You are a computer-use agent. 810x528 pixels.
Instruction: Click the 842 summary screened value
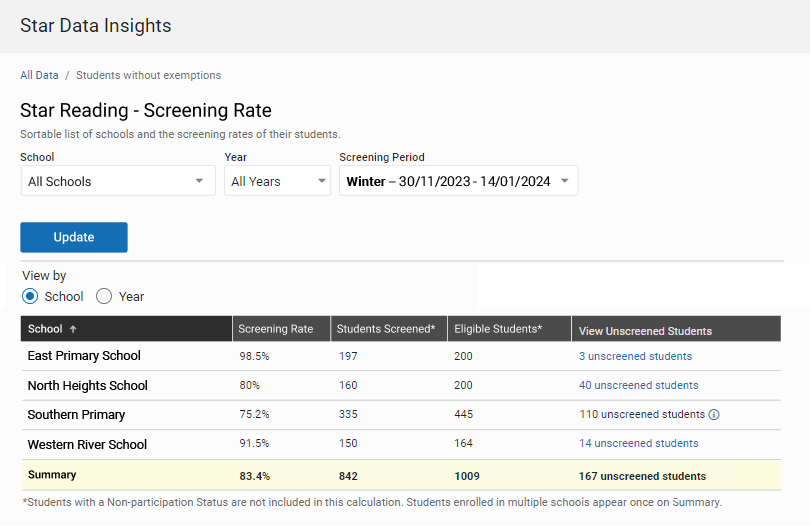[x=348, y=476]
